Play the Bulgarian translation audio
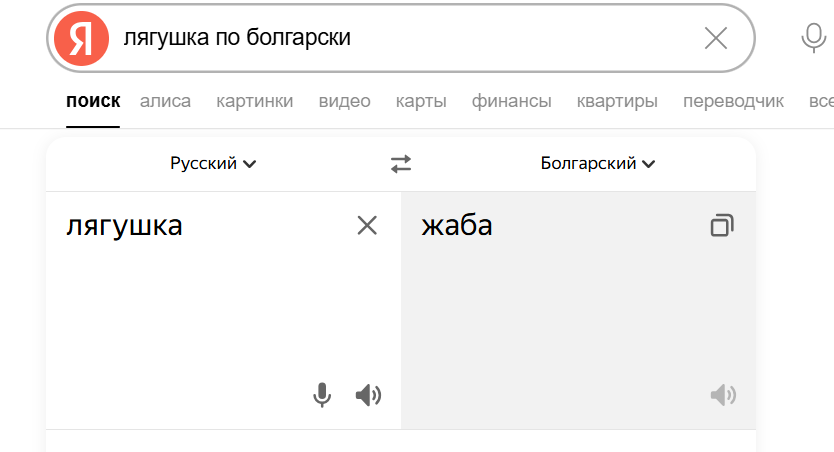The image size is (834, 452). tap(723, 396)
